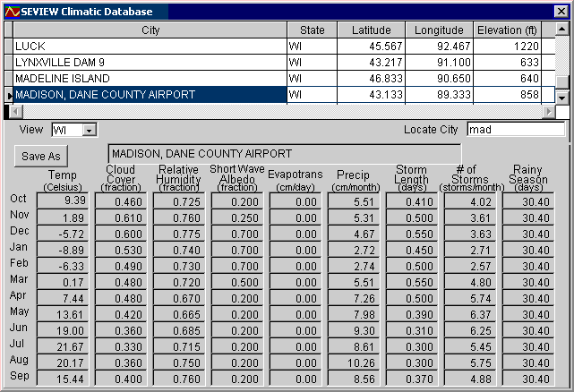Click the city list scroll down arrow
This screenshot has height=392, width=574.
tap(561, 97)
